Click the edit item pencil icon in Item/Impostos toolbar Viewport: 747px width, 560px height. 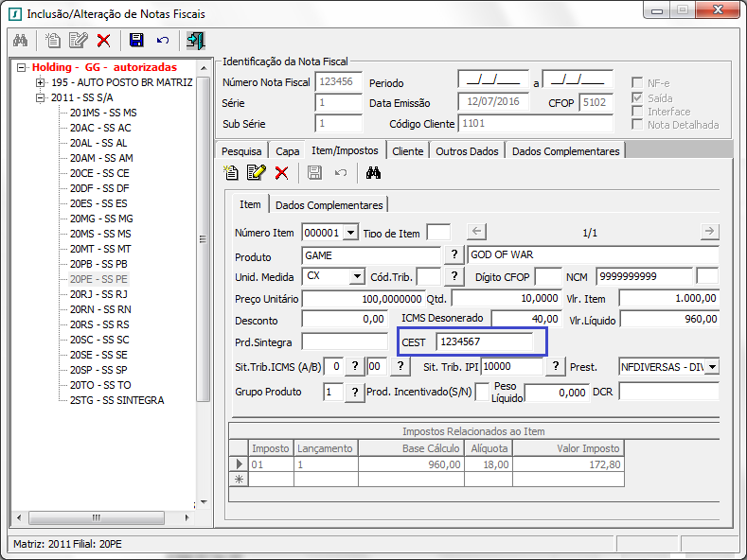tap(256, 172)
